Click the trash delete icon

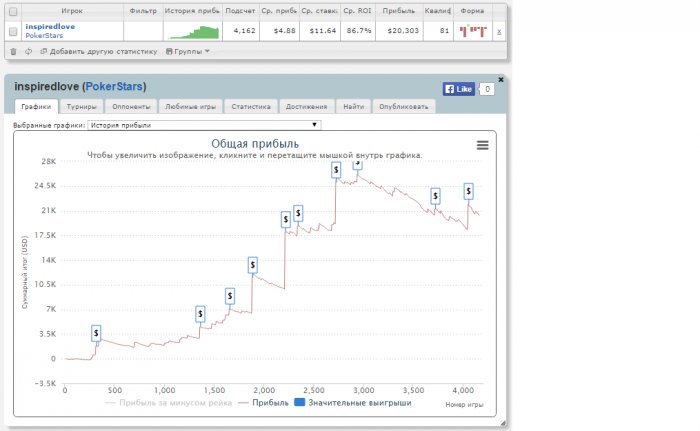tap(13, 51)
